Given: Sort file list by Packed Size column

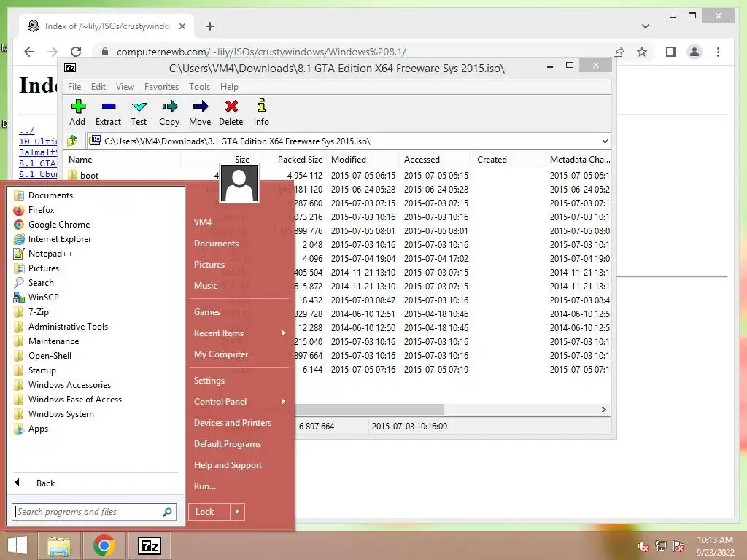Looking at the screenshot, I should 290,160.
